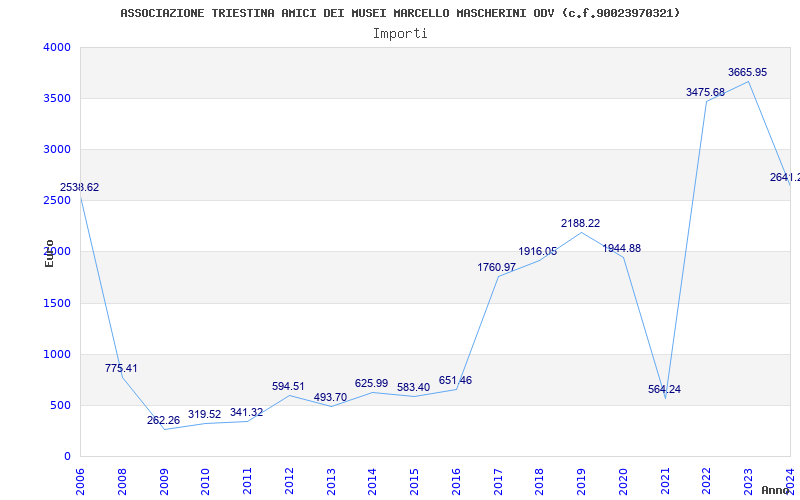Click the 2019 year on x-axis

581,478
